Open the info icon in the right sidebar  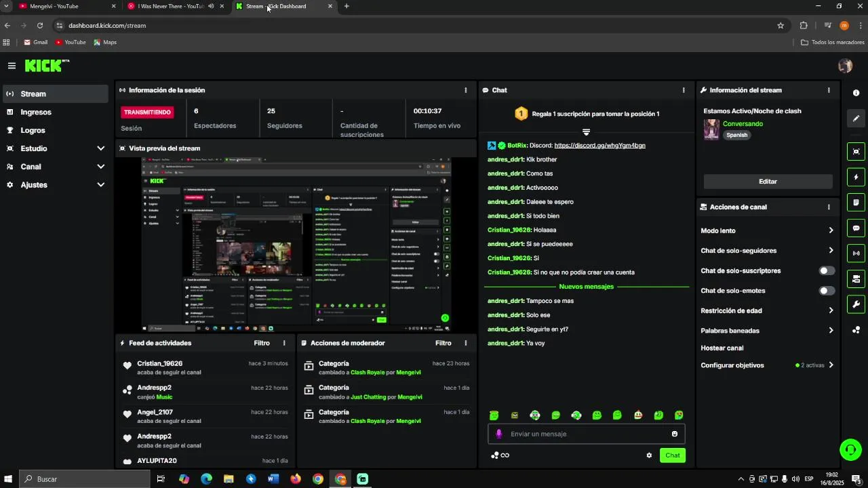pyautogui.click(x=856, y=93)
